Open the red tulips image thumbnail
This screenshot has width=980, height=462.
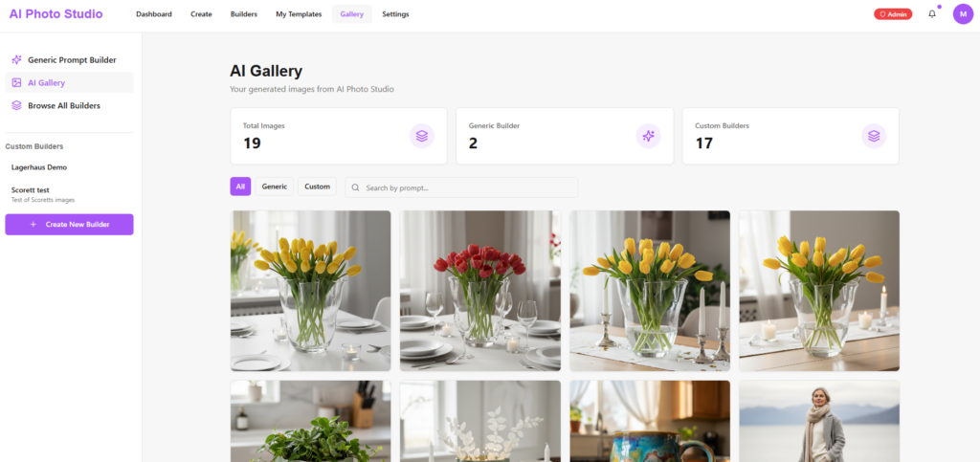[480, 291]
